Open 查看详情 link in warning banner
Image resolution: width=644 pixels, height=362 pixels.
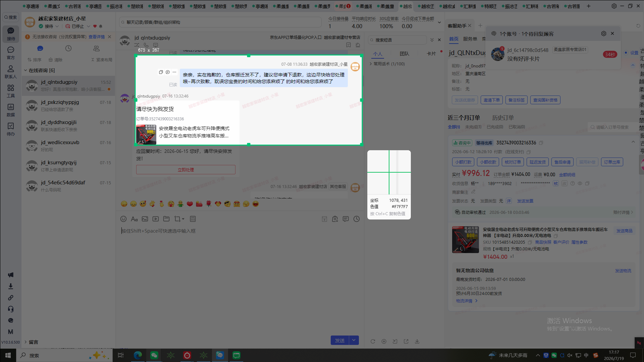(x=97, y=37)
